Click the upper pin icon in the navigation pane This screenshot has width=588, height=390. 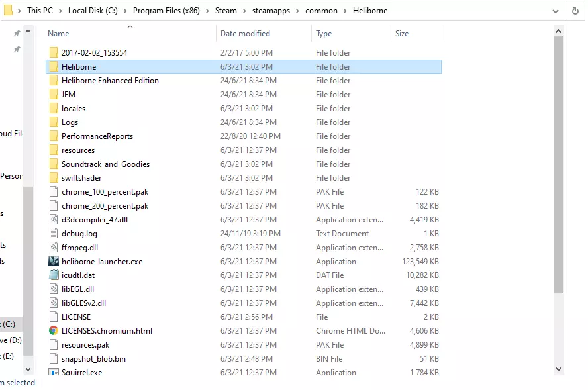click(17, 33)
